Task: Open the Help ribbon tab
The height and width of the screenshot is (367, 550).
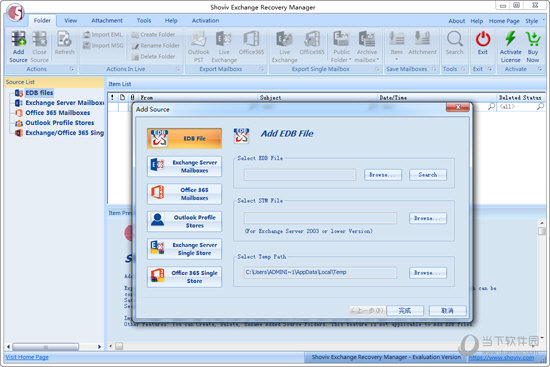Action: (x=171, y=21)
